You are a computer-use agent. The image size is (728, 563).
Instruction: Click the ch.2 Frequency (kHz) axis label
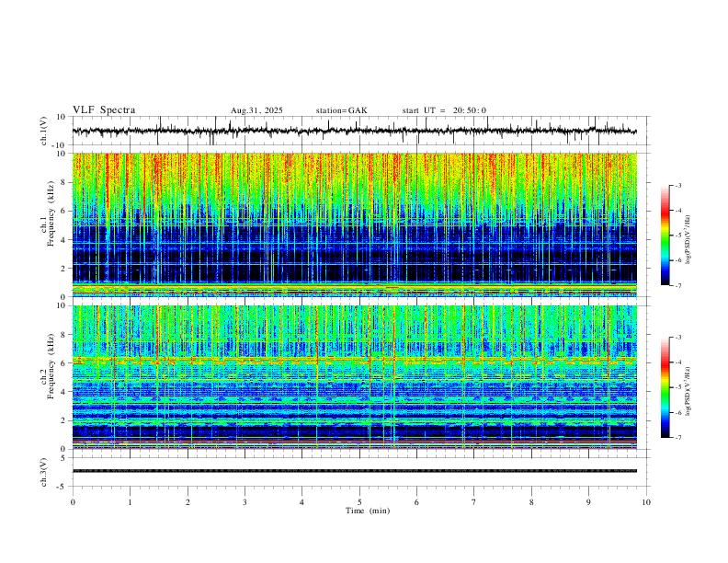(x=48, y=366)
